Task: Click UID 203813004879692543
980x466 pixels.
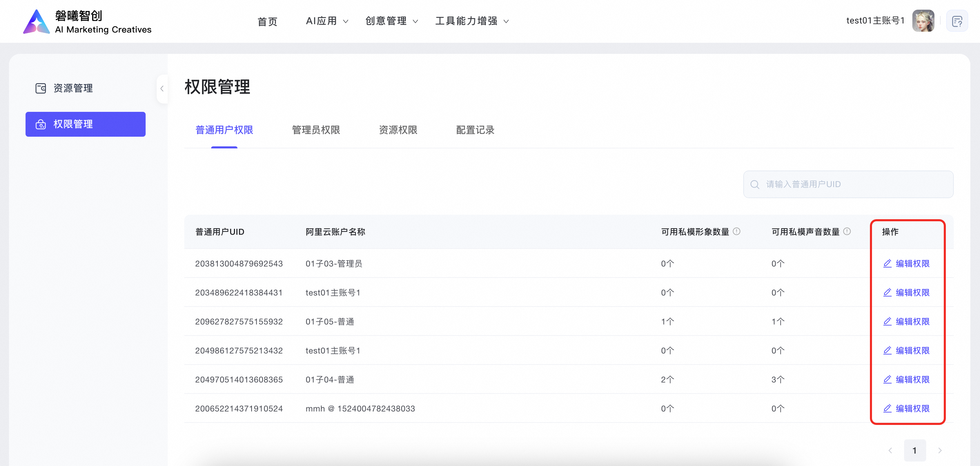Action: pyautogui.click(x=239, y=264)
